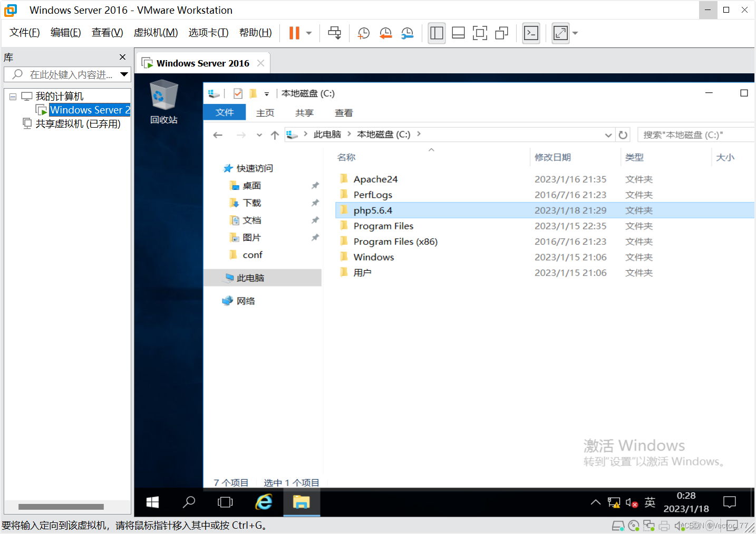756x534 pixels.
Task: Open recent locations dropdown in Explorer
Action: [x=259, y=135]
